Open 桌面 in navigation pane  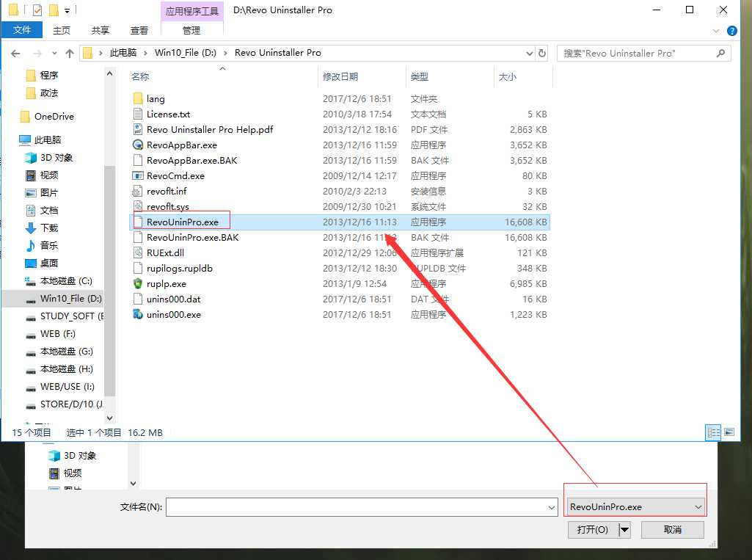coord(48,263)
